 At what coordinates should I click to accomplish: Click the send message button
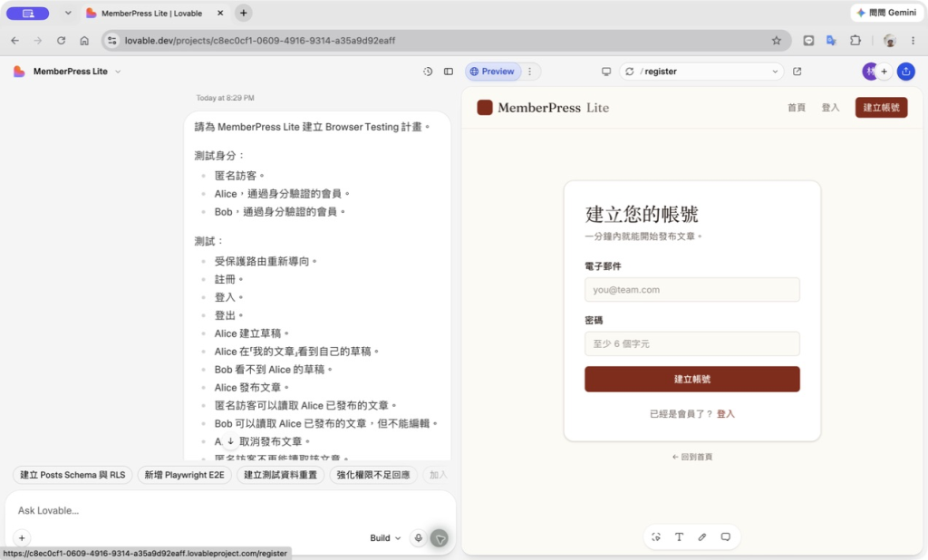440,538
